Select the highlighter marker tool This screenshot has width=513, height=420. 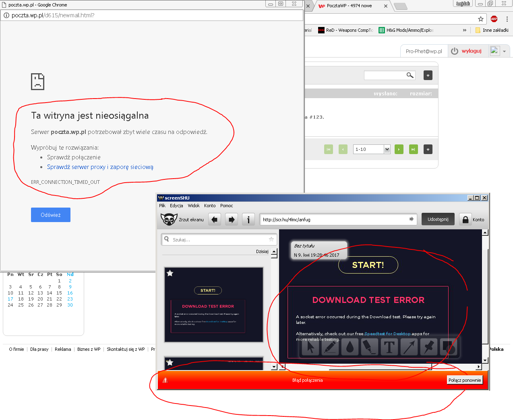pos(370,347)
